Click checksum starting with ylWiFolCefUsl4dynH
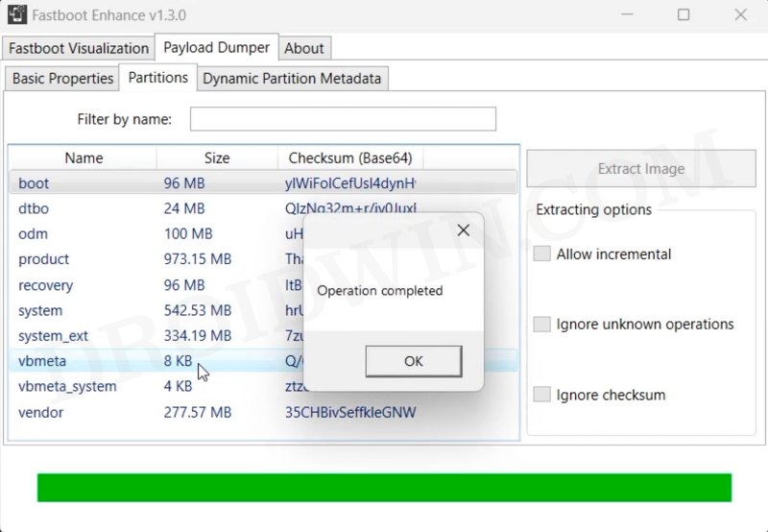Viewport: 768px width, 532px height. [x=350, y=183]
